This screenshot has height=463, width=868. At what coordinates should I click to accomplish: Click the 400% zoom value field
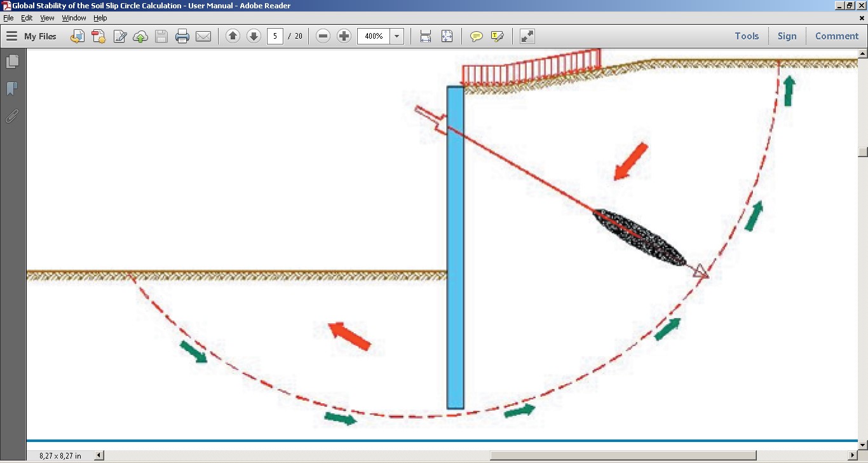pos(374,36)
